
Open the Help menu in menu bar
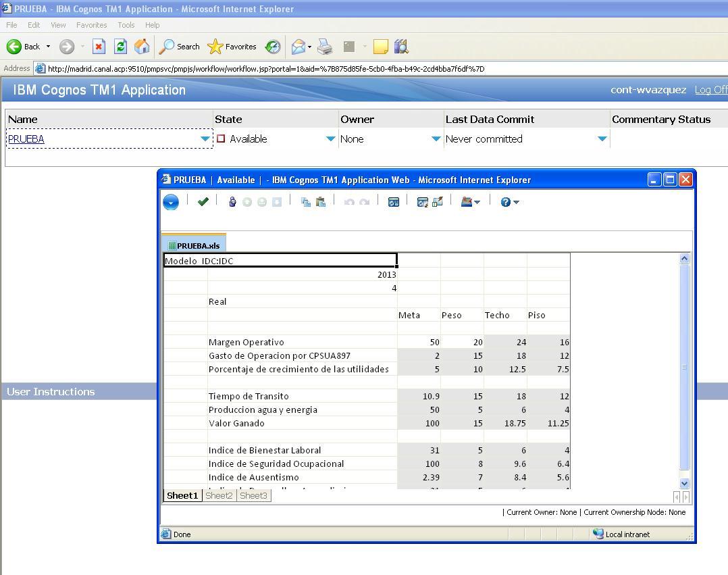pos(153,25)
